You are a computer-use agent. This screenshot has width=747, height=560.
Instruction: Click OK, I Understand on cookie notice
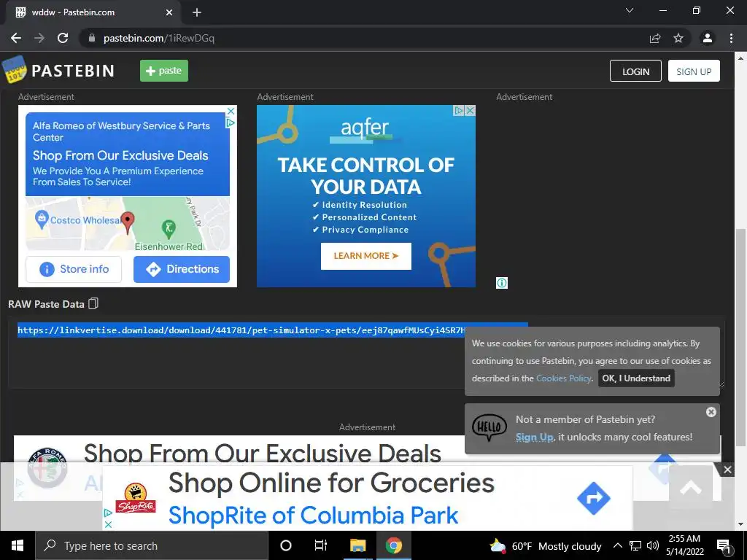636,378
